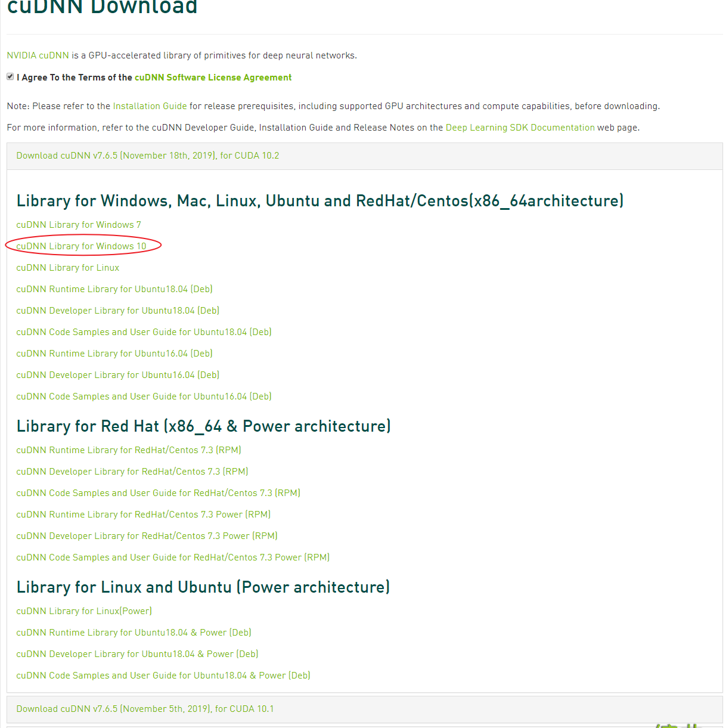
Task: Download cuDNN Runtime Library RedHat/Centos 7.3 Power (RPM)
Action: pos(143,515)
